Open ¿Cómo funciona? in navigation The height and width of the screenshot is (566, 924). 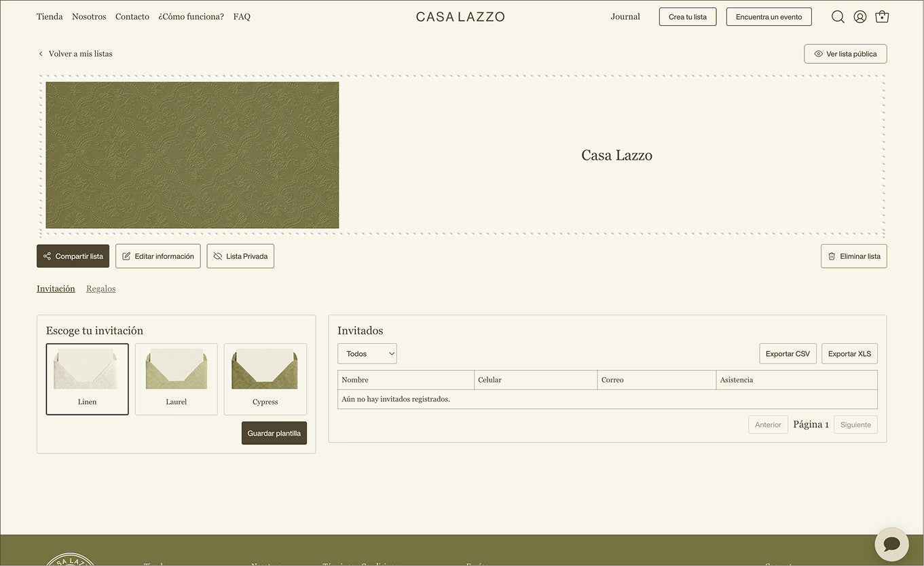tap(191, 16)
